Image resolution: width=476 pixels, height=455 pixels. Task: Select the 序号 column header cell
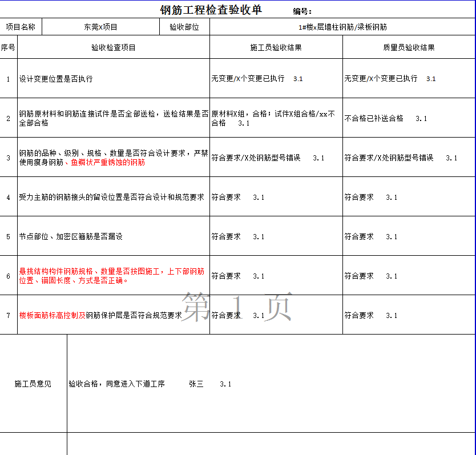coord(8,47)
